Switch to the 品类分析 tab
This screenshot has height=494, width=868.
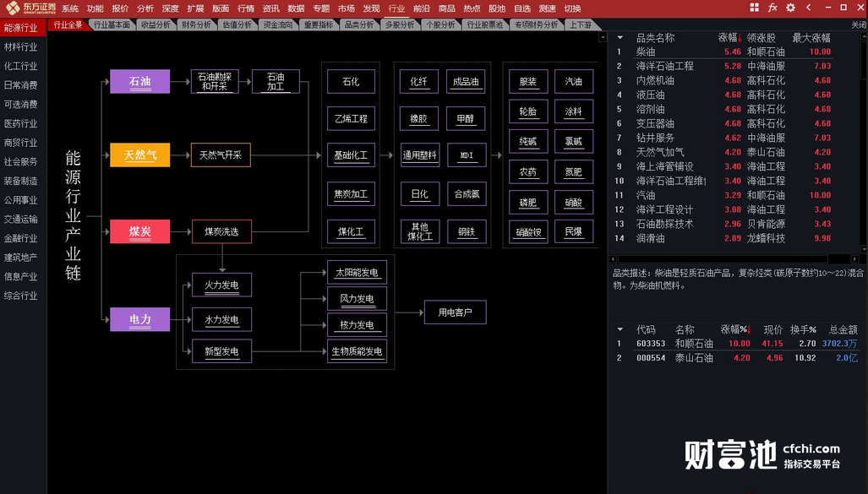coord(359,24)
